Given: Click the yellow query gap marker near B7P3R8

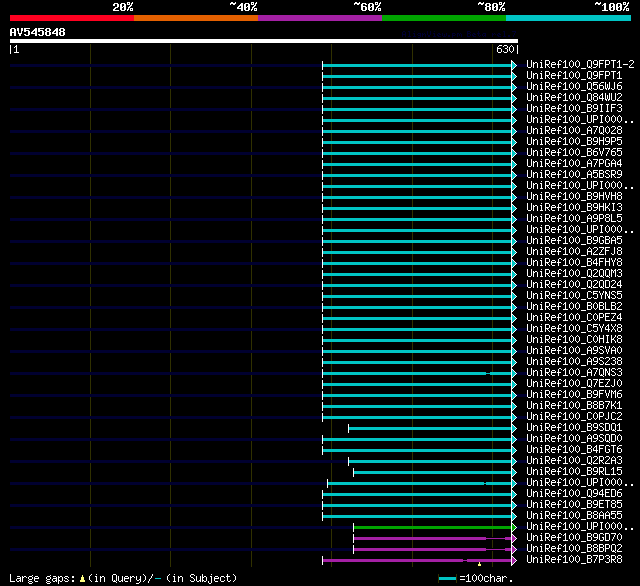Looking at the screenshot, I should click(480, 564).
